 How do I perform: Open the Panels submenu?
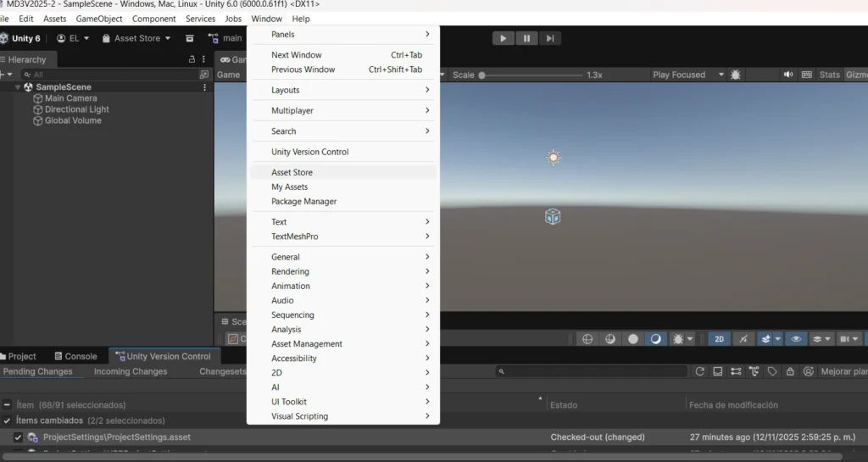pos(343,34)
